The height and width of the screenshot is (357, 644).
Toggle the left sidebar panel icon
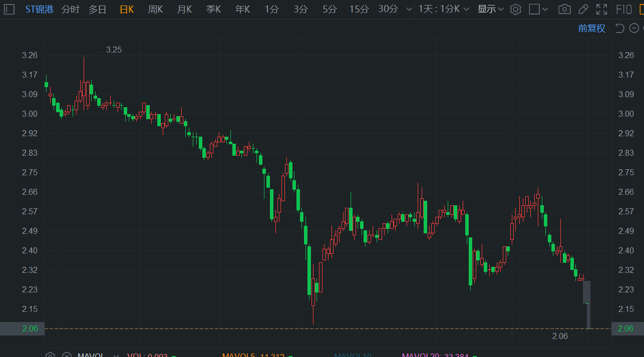[x=9, y=9]
